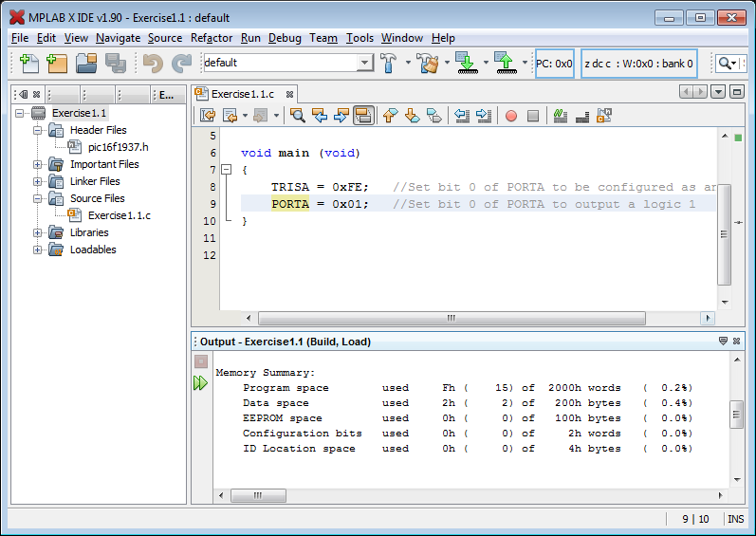The width and height of the screenshot is (756, 536).
Task: Collapse the Header Files folder
Action: (x=37, y=130)
